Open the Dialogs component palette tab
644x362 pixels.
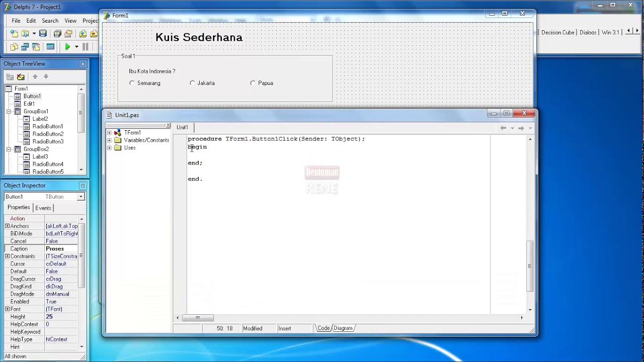point(588,32)
